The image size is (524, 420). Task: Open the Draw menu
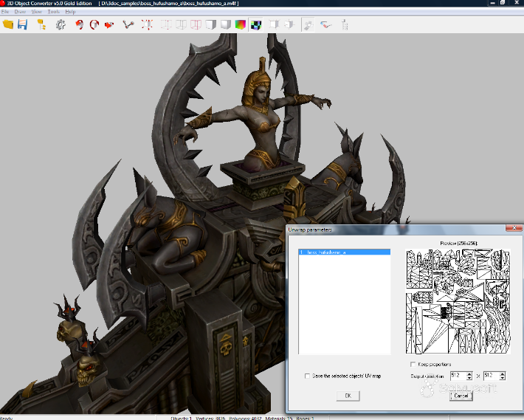pos(20,11)
